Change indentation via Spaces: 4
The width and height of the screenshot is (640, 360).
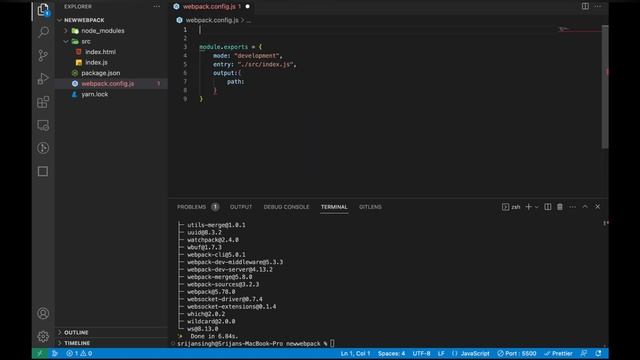391,353
